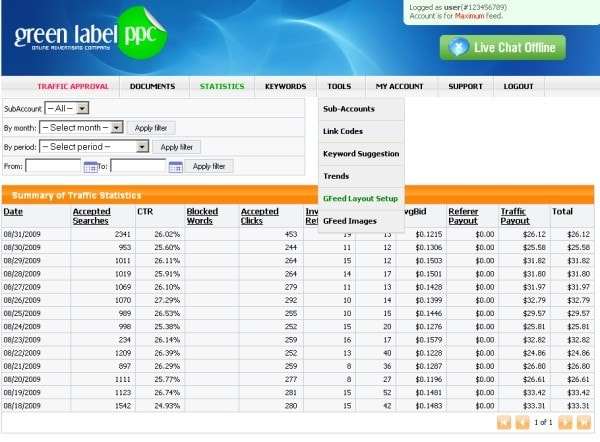Open the Support menu
Screen dimensions: 600x442
(465, 86)
